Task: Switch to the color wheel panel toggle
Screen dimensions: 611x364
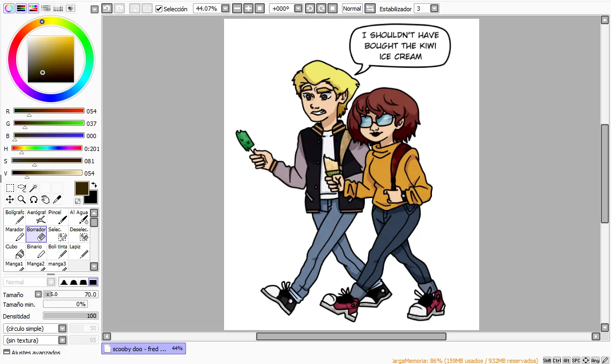Action: (9, 8)
